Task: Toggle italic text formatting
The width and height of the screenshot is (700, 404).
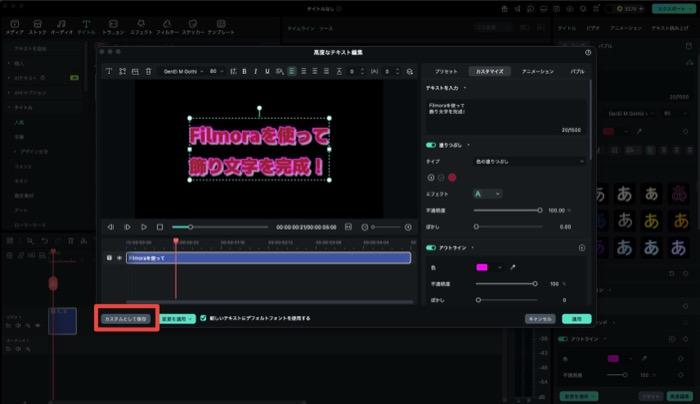Action: (x=255, y=71)
